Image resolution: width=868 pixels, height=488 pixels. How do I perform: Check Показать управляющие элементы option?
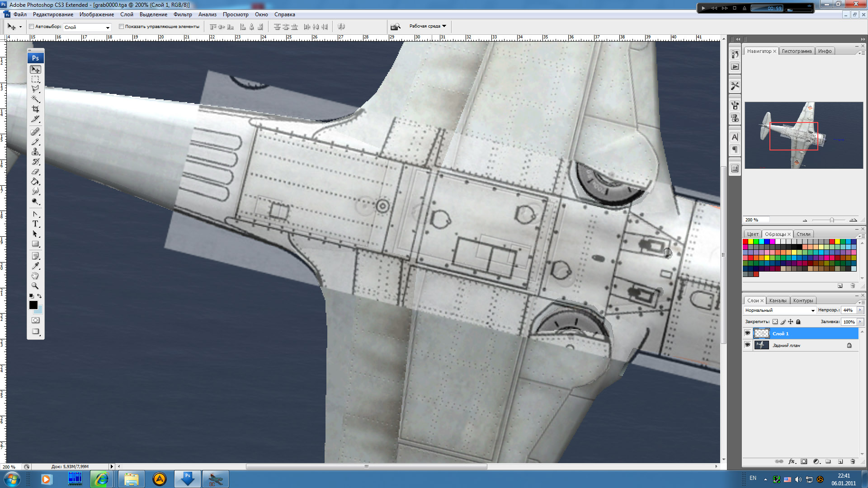(121, 27)
